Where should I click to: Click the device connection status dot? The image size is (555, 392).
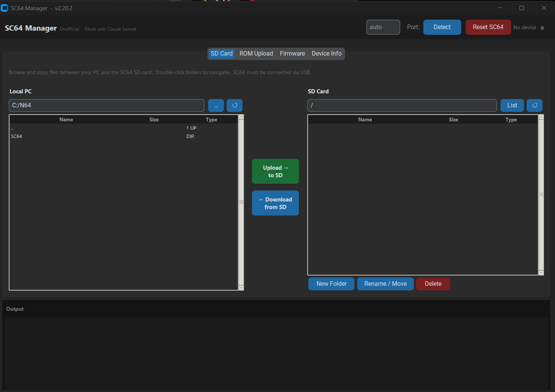pos(543,28)
